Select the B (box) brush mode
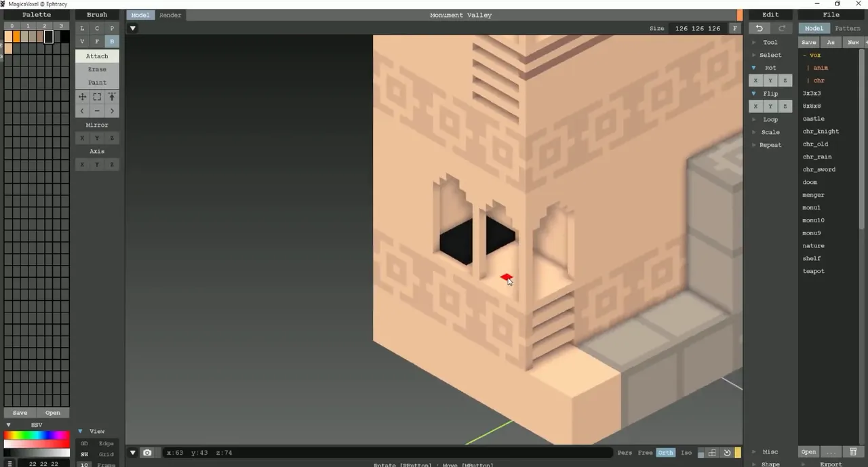The image size is (868, 467). tap(112, 42)
